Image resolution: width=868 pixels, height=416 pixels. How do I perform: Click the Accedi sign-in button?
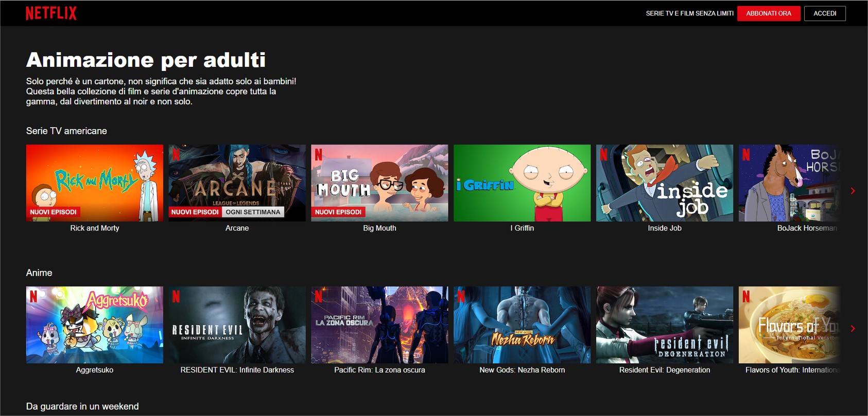pyautogui.click(x=824, y=13)
